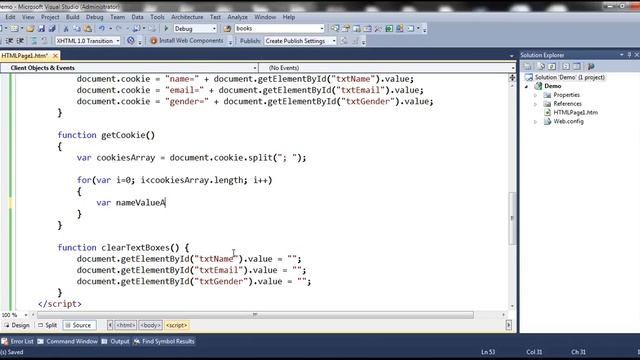The width and height of the screenshot is (640, 360).
Task: Click the Undo arrow icon
Action: click(101, 29)
